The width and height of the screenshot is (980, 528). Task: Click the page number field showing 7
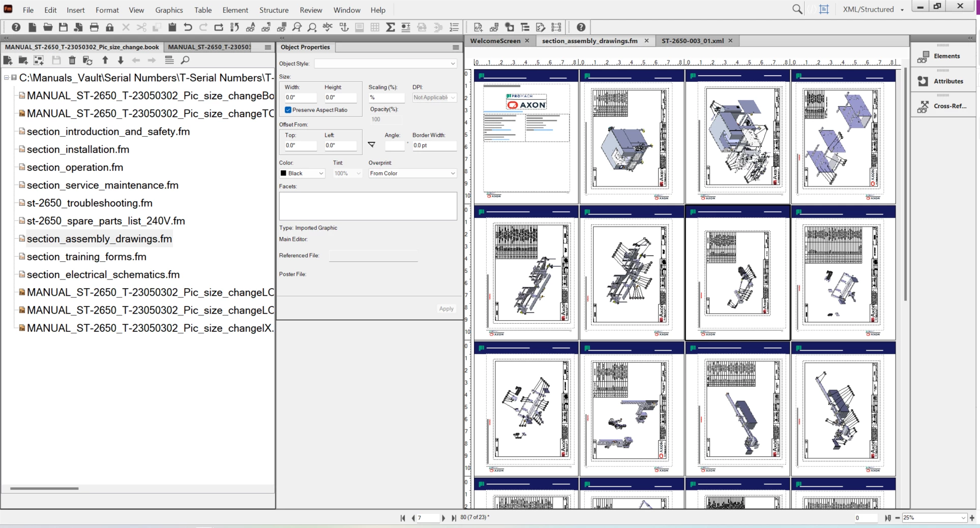(427, 518)
